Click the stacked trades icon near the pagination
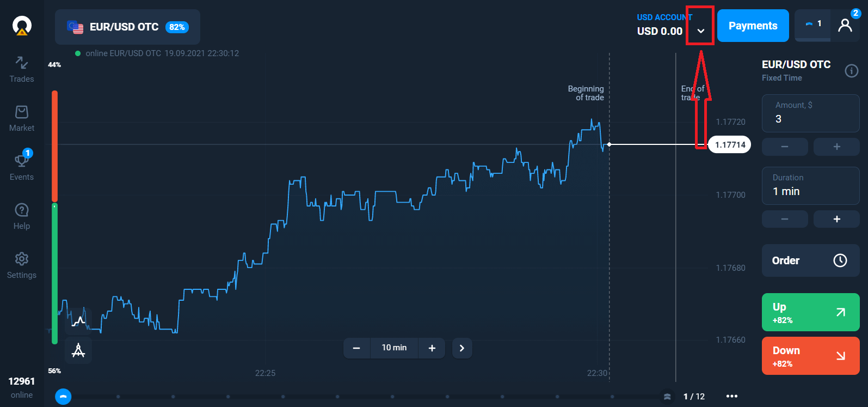The image size is (868, 407). coord(668,397)
